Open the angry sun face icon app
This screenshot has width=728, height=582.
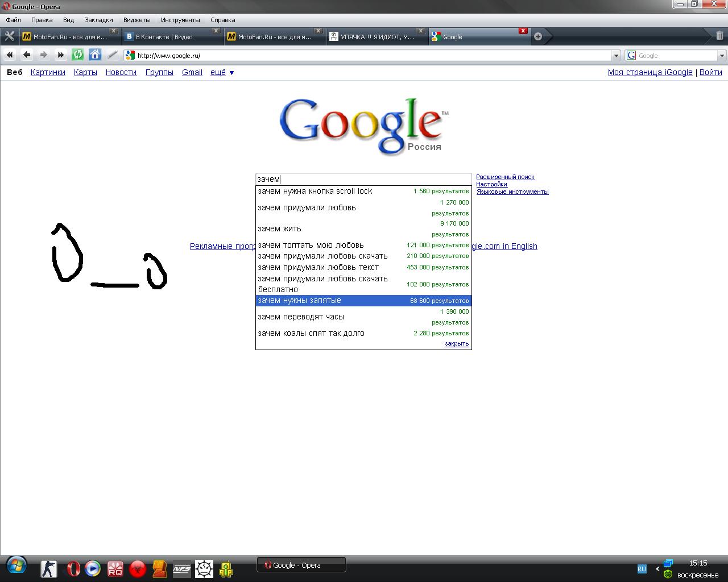204,568
